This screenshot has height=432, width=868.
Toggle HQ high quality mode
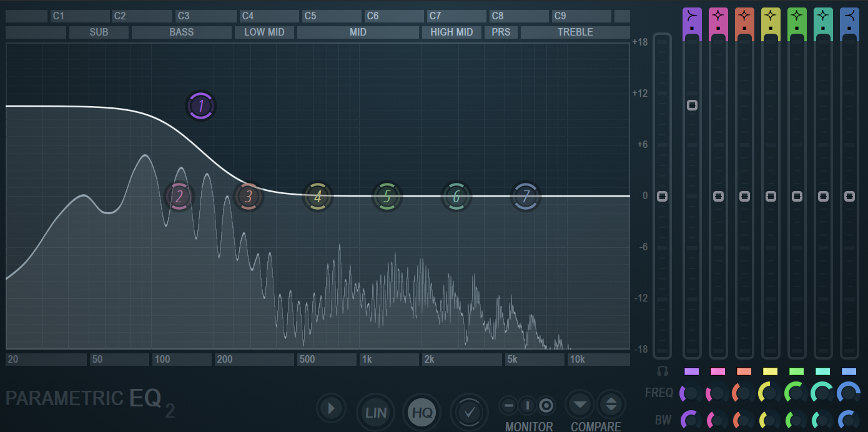pyautogui.click(x=422, y=412)
